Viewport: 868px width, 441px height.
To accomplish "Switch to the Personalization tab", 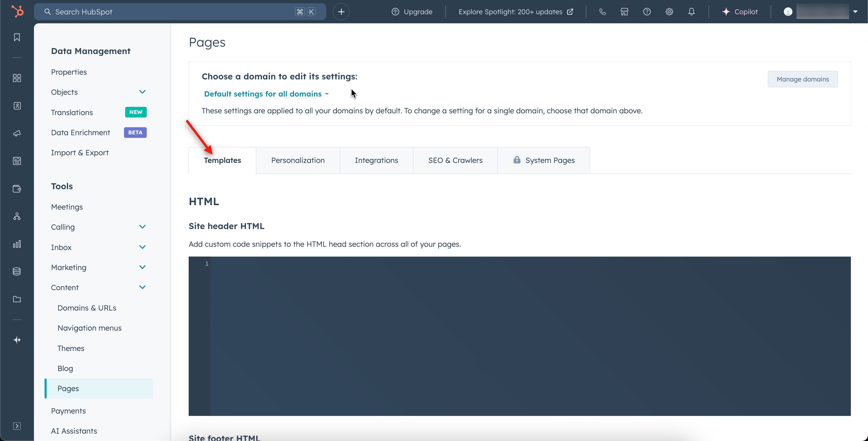I will [x=298, y=160].
